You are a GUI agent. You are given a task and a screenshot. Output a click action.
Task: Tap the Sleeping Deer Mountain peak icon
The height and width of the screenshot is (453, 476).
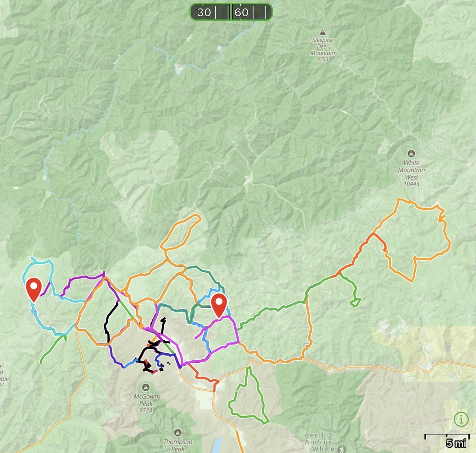coord(322,32)
